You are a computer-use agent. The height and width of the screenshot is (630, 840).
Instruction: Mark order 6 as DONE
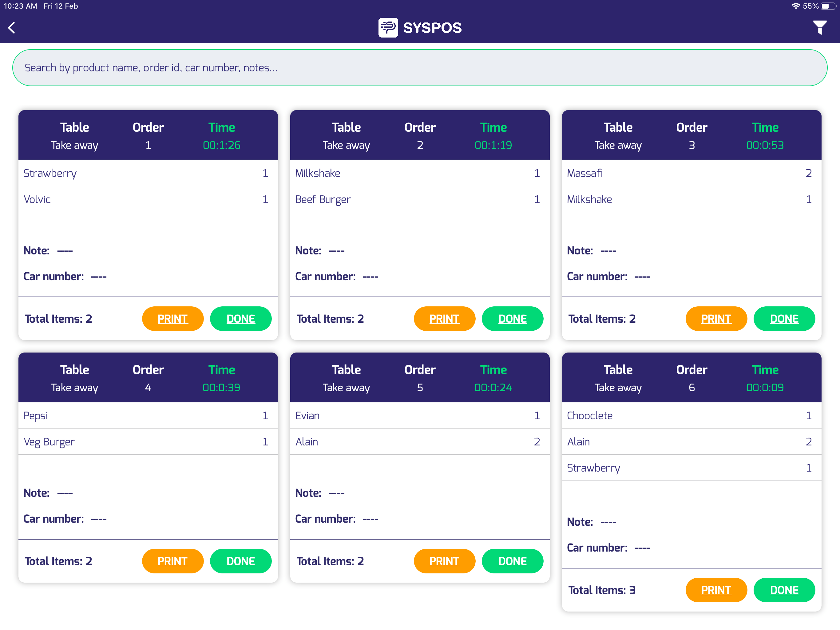click(x=784, y=590)
